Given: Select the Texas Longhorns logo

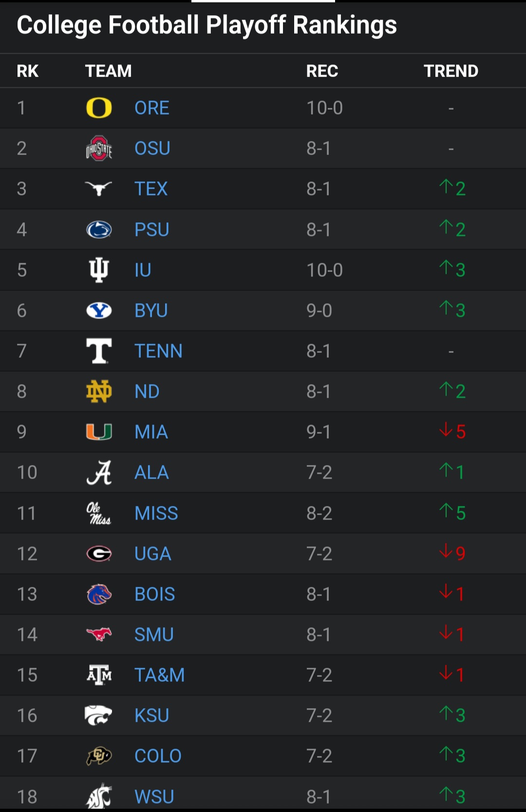Looking at the screenshot, I should 99,189.
